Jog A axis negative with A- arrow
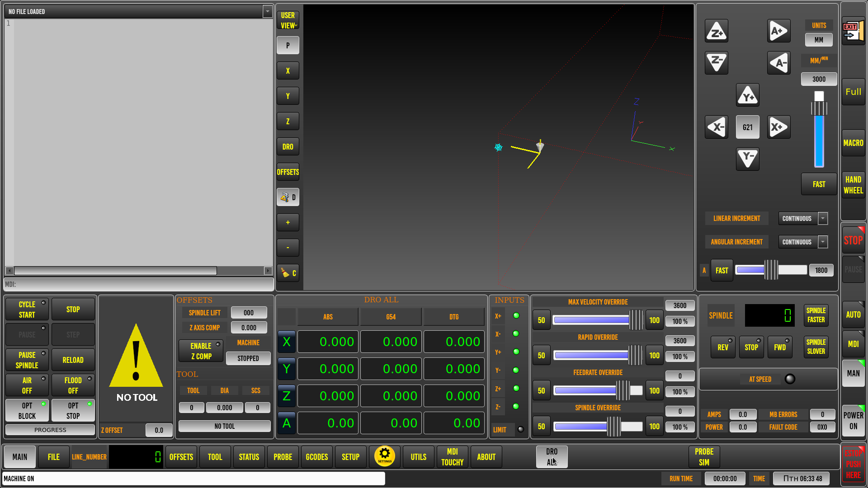This screenshot has height=488, width=868. [x=778, y=62]
